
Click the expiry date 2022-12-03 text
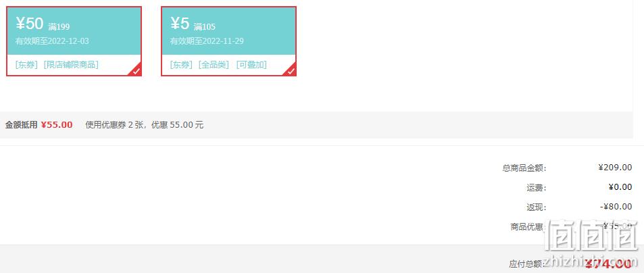point(68,41)
